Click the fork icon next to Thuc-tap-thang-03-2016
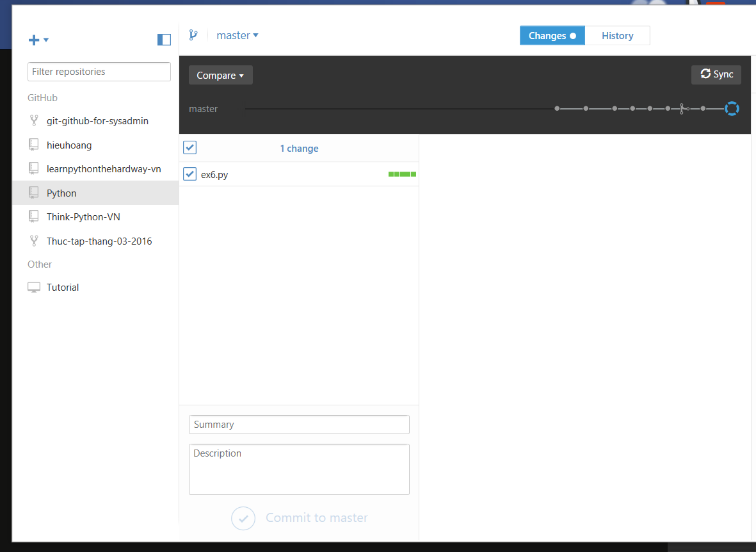Screen dimensions: 756x552 pyautogui.click(x=34, y=240)
